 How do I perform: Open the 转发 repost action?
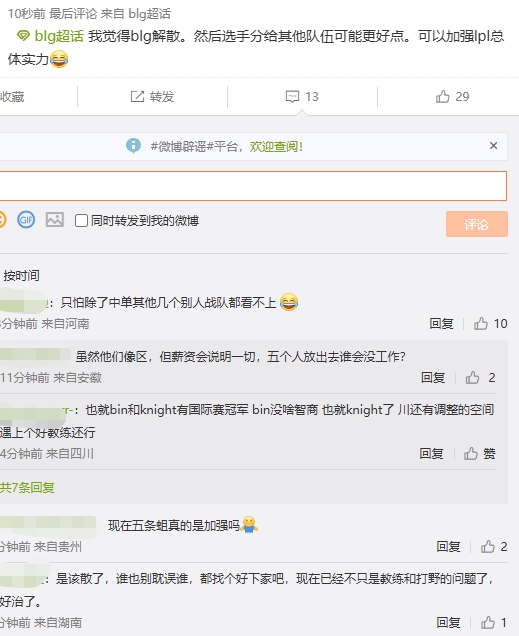point(152,97)
